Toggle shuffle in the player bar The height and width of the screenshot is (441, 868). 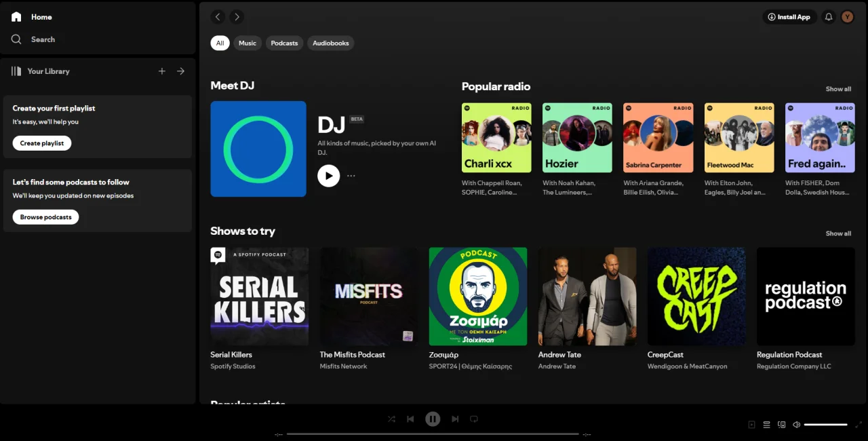[x=391, y=419]
